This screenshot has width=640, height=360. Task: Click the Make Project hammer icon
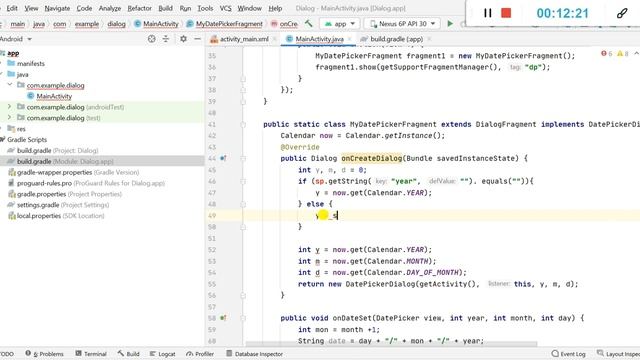309,24
